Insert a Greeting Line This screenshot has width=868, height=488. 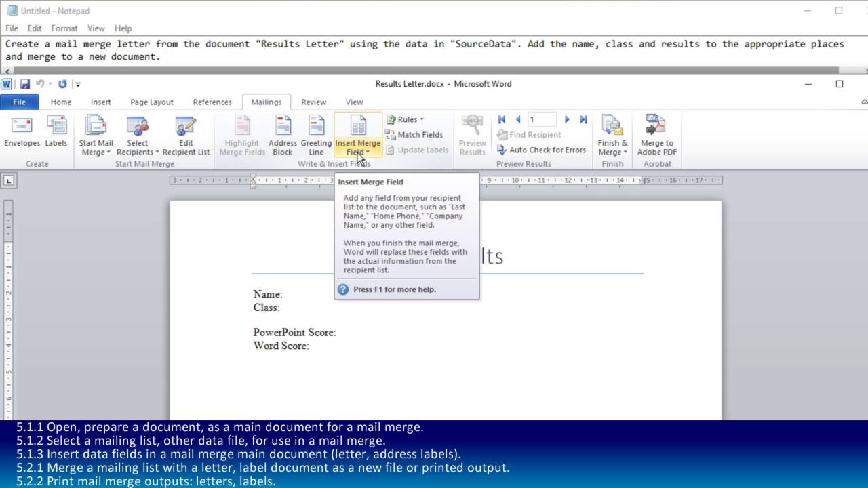(x=316, y=136)
